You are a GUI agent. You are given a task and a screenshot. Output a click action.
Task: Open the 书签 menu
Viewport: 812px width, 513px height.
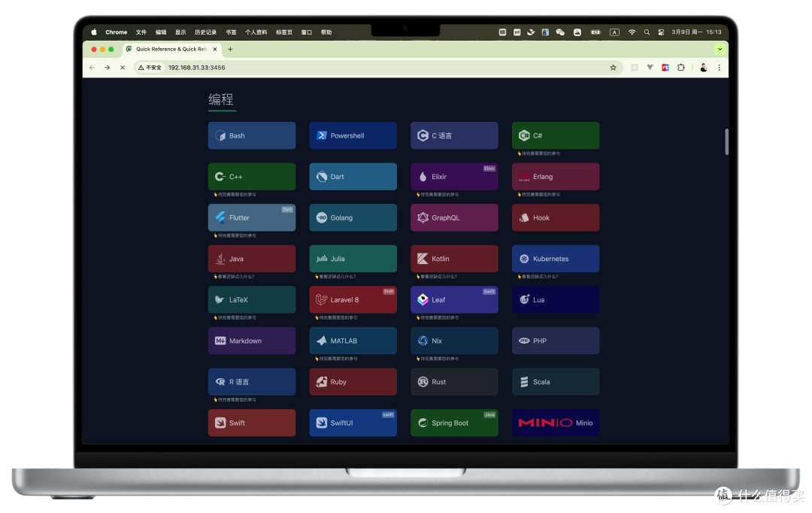[x=231, y=32]
